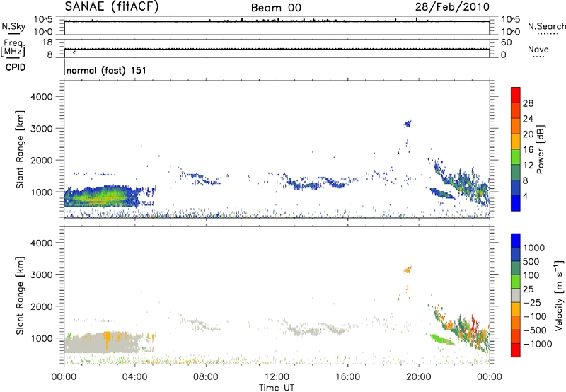Viewport: 566px width, 392px height.
Task: Click the red bottom segment of the Velocity colorbar
Action: (516, 350)
